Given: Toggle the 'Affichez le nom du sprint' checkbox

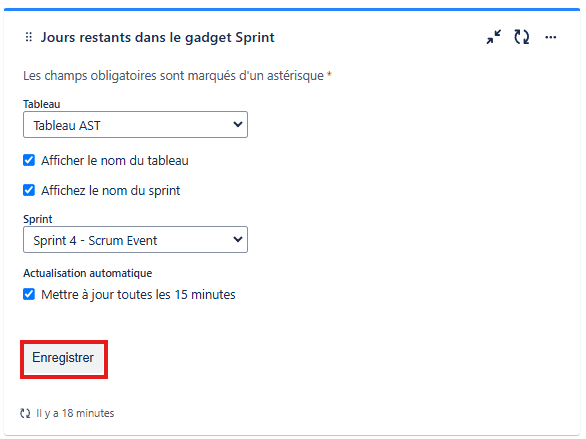Looking at the screenshot, I should click(29, 190).
